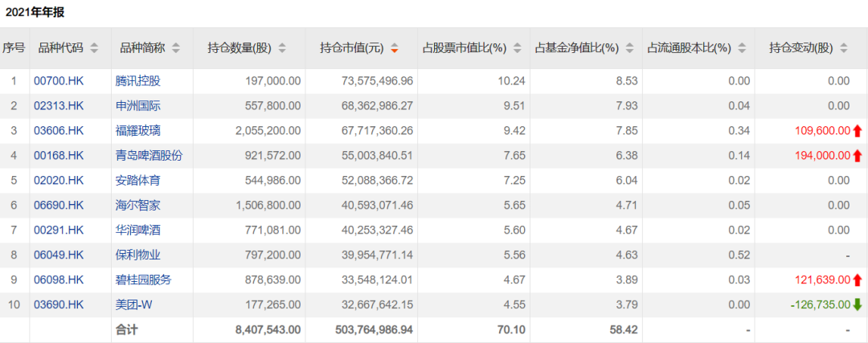Screen dimensions: 868x343
Task: Sort by 持仓变动(股) using its sort arrows
Action: (843, 48)
